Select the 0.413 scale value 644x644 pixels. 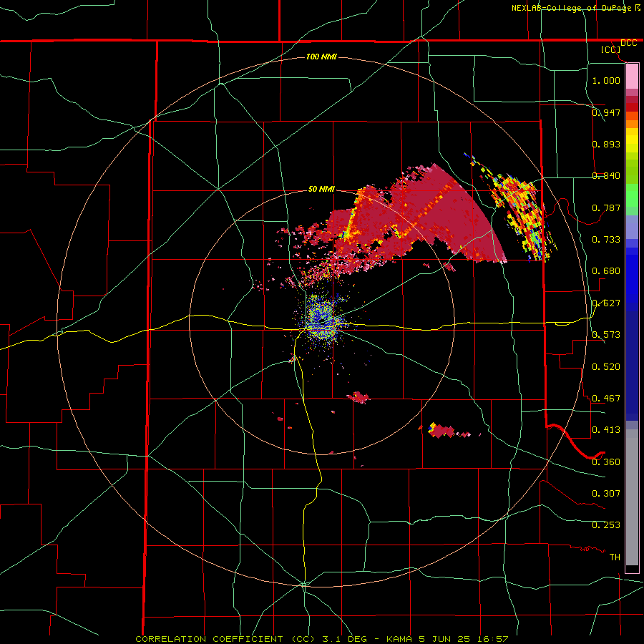coord(606,429)
